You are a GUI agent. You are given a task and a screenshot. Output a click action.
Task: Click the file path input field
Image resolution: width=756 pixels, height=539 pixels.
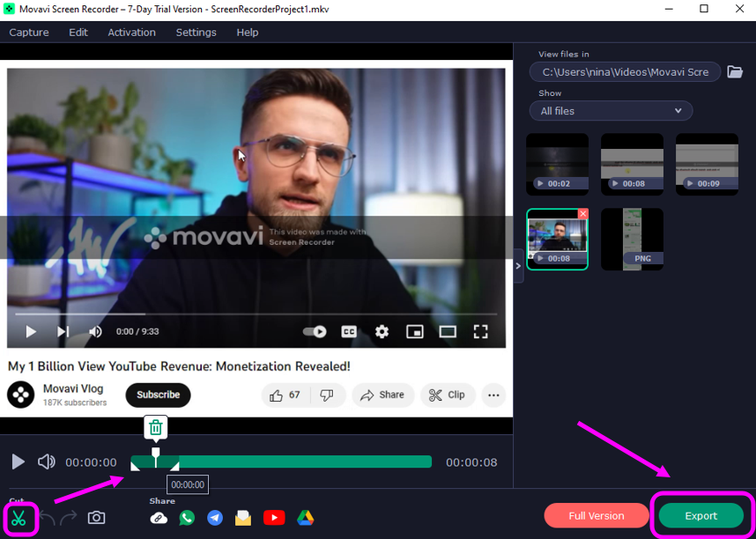[626, 72]
